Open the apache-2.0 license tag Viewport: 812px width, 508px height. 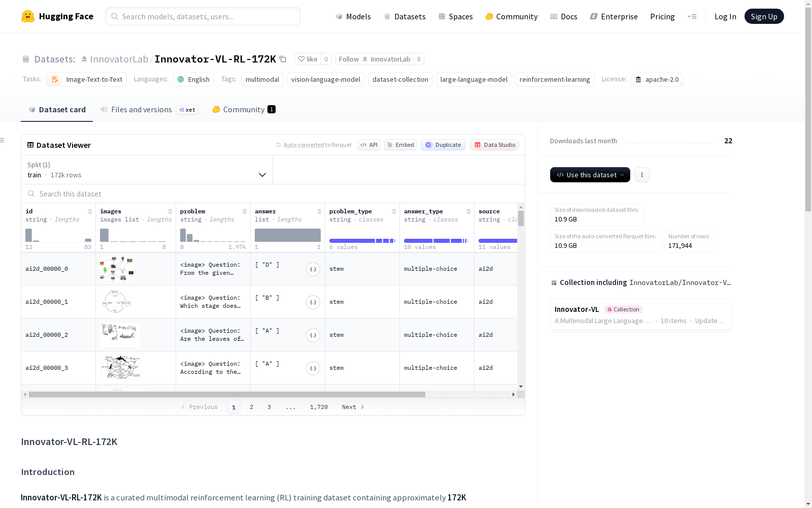click(657, 79)
